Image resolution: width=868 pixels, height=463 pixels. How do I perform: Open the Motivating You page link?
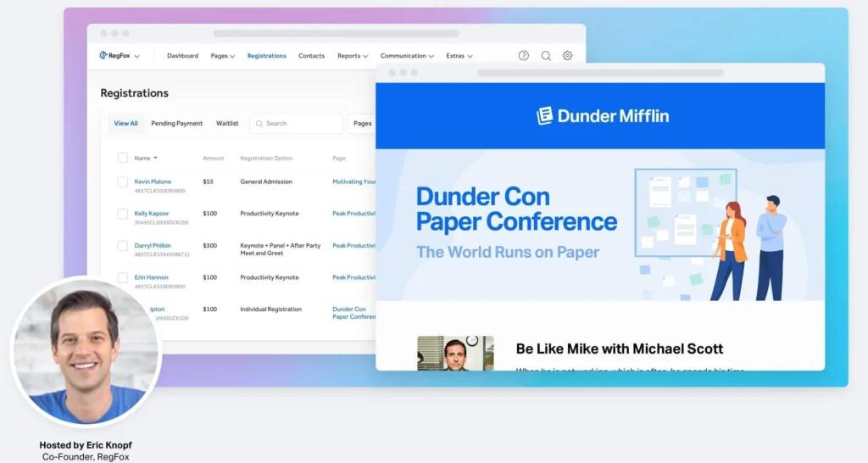pyautogui.click(x=353, y=181)
